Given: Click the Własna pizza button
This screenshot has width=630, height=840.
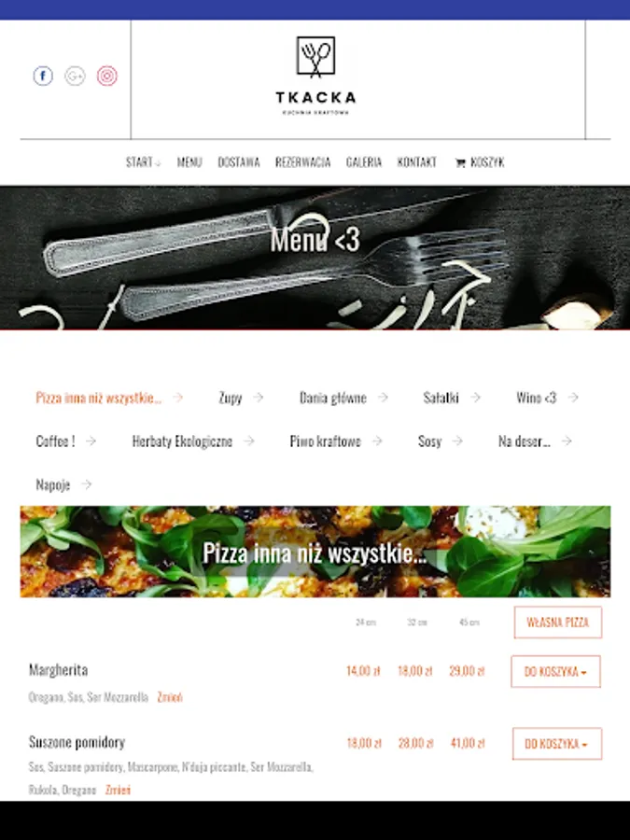Looking at the screenshot, I should [x=558, y=622].
